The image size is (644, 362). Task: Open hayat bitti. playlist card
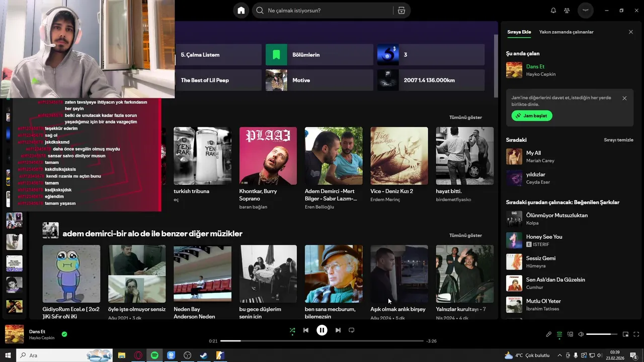[x=465, y=166]
